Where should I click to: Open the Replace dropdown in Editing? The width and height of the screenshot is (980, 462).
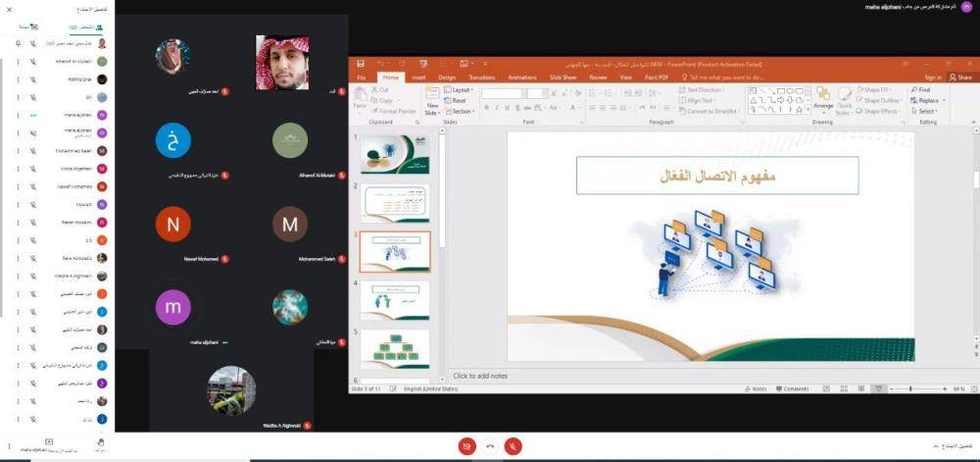pyautogui.click(x=926, y=100)
